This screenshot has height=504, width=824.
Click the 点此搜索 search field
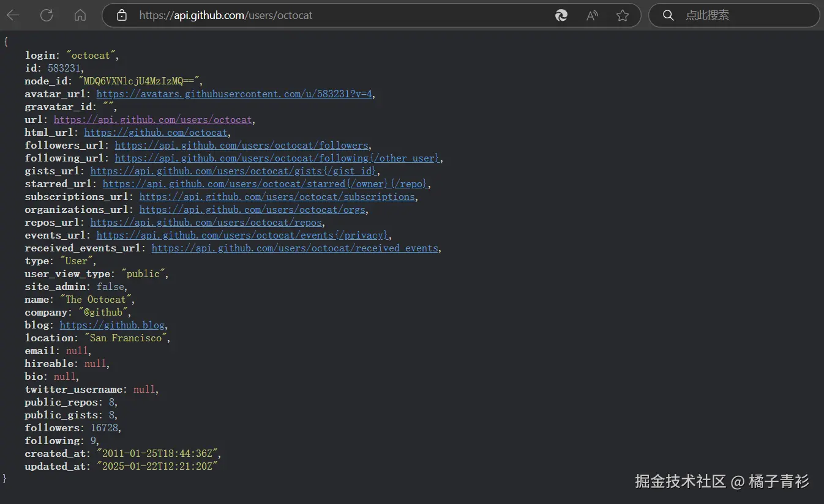point(733,15)
